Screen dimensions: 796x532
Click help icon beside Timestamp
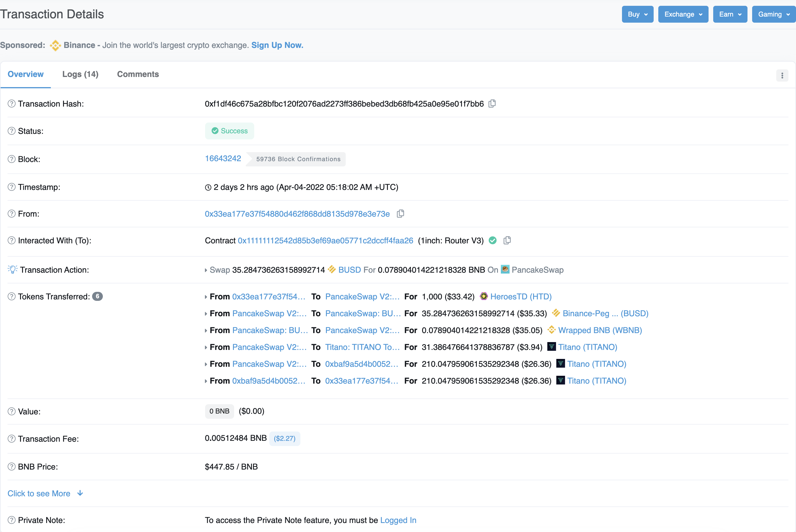pos(12,187)
